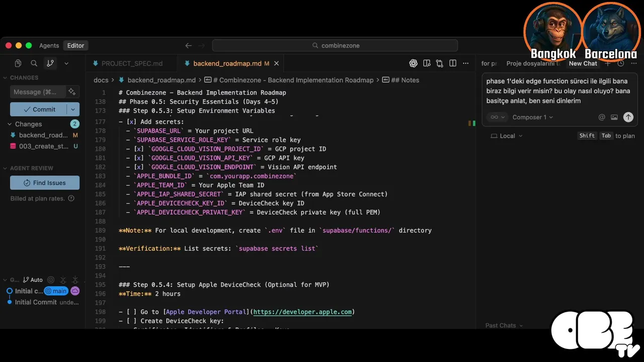Toggle GOOGLE_CLOUD_VISION_PROJECT_ID checkbox
This screenshot has width=644, height=362.
(139, 149)
